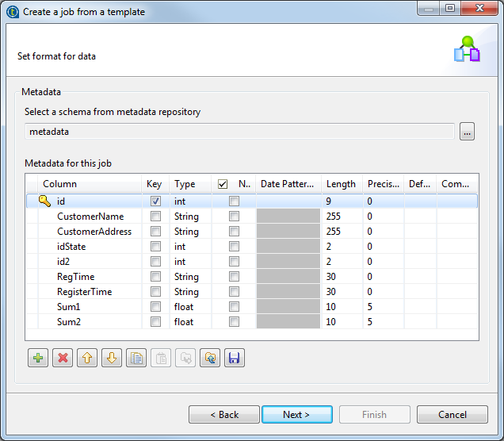Viewport: 504px width, 441px height.
Task: Click the copy columns icon
Action: coord(136,359)
